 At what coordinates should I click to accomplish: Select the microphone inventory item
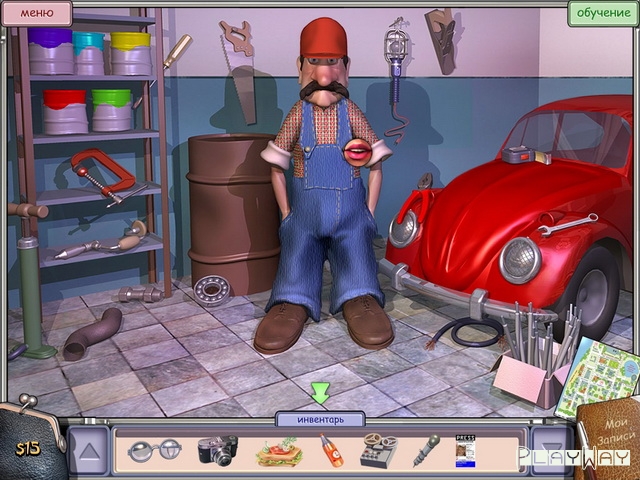coord(426,450)
